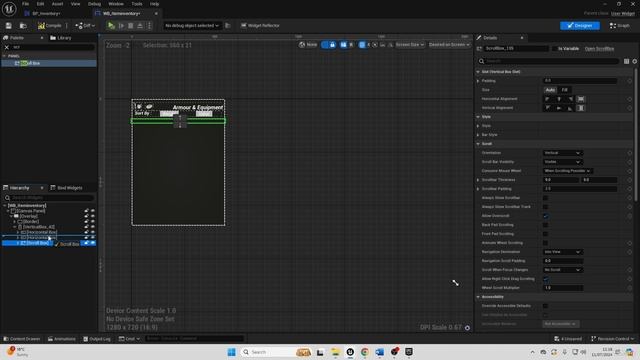Viewport: 640px width, 360px height.
Task: Toggle Allow Right Click Drag Scrolling checkbox
Action: [545, 279]
